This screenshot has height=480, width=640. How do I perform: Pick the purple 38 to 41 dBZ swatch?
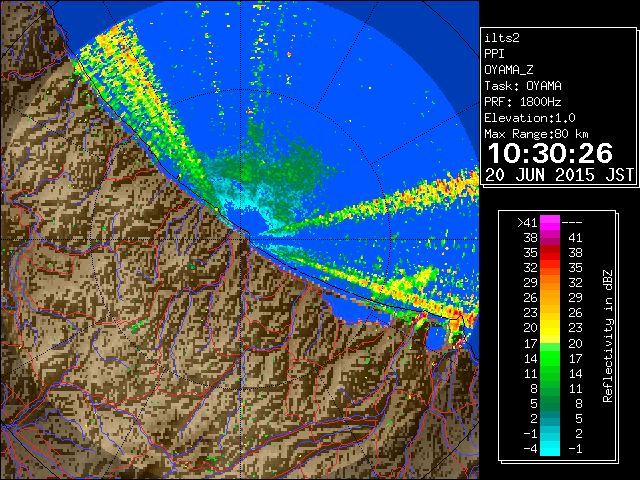[x=550, y=238]
